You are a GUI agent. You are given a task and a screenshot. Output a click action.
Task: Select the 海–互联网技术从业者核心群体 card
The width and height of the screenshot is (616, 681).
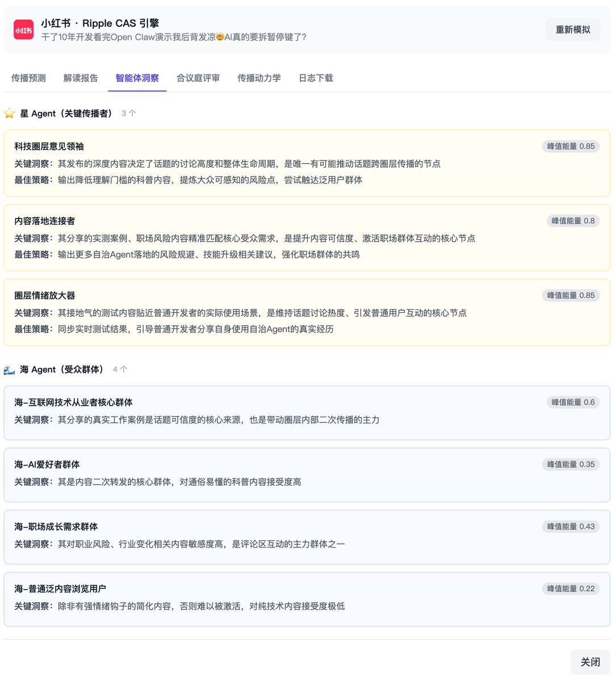pyautogui.click(x=307, y=413)
